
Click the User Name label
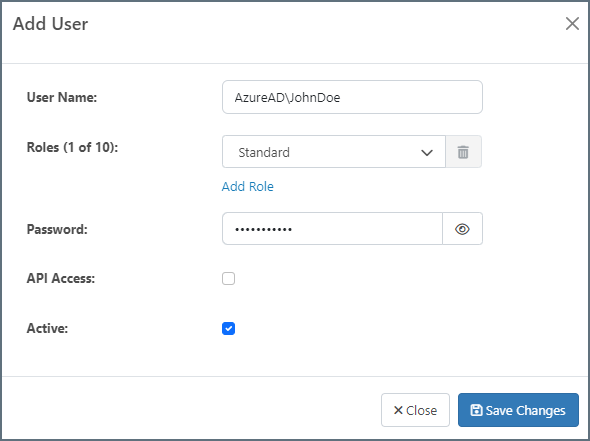[x=62, y=97]
